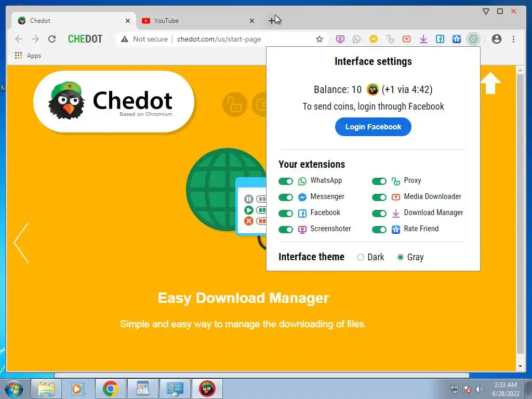Click the Messenger toolbar extension icon

373,39
